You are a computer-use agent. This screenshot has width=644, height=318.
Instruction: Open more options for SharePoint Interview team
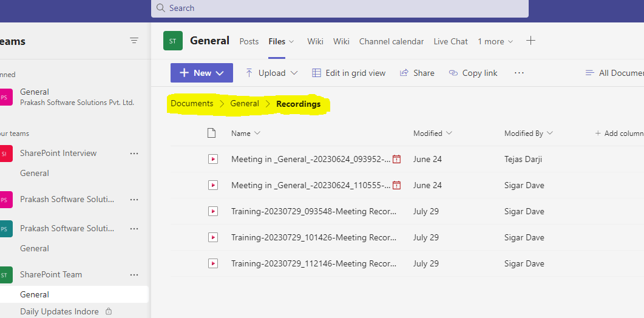pos(134,154)
